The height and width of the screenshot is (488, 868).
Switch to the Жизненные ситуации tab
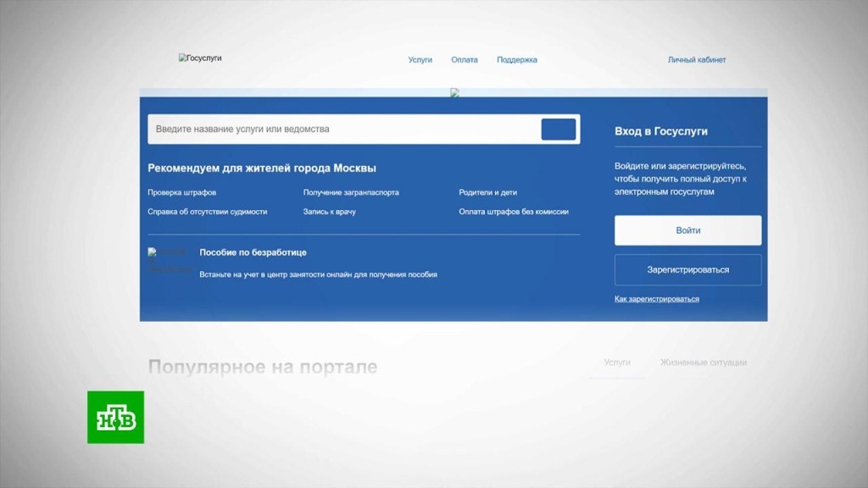(704, 361)
